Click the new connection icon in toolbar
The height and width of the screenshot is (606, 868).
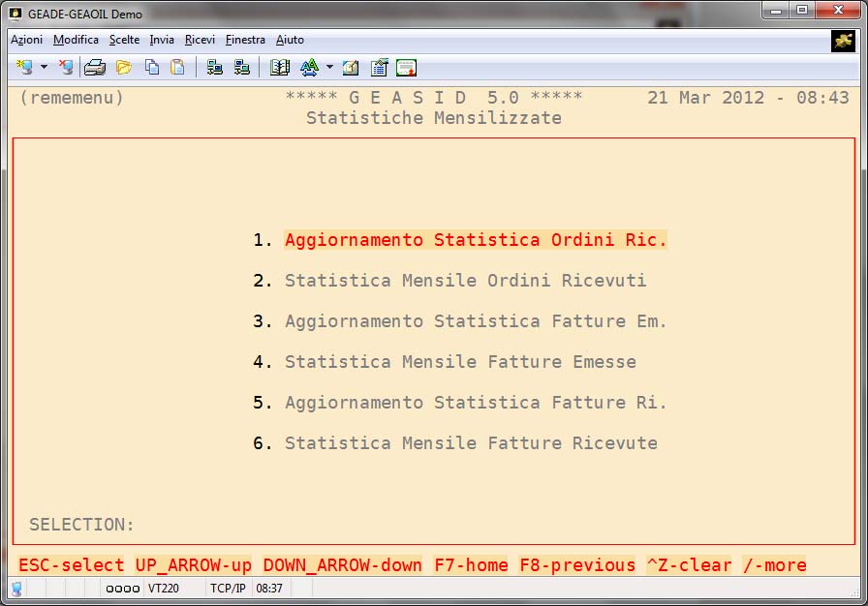[x=24, y=68]
